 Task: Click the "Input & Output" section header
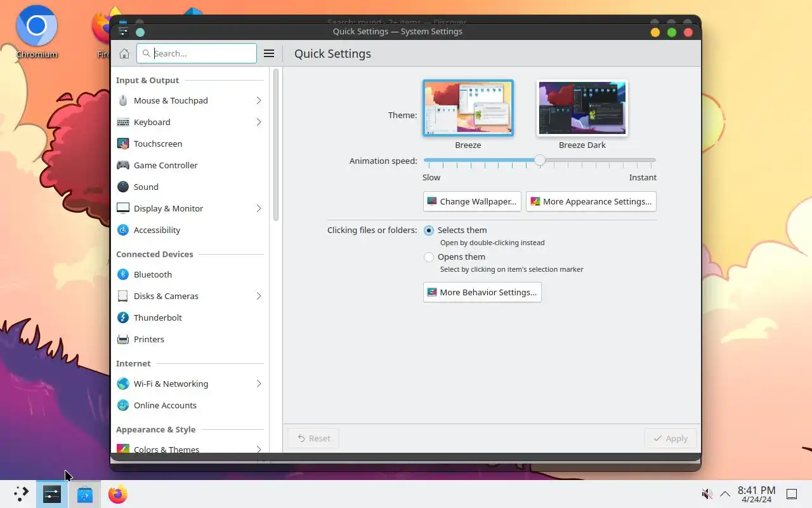[147, 80]
